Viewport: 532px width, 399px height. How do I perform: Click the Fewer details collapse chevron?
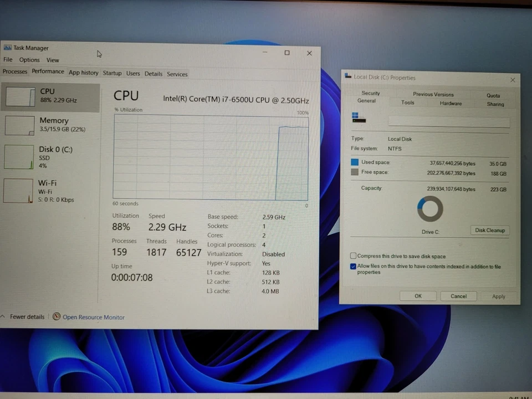click(3, 316)
